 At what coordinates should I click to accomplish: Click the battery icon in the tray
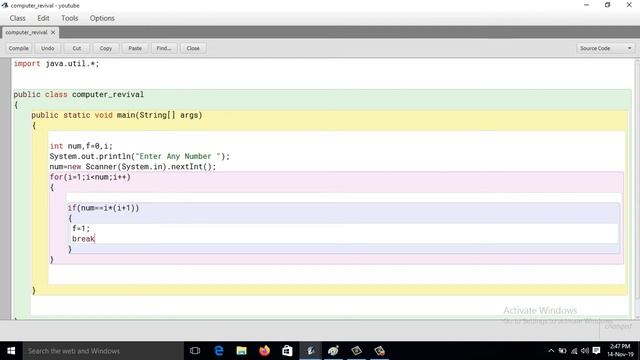pos(562,351)
